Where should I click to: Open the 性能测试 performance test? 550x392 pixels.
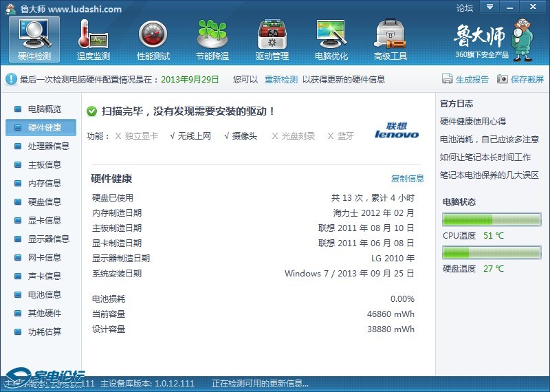153,39
